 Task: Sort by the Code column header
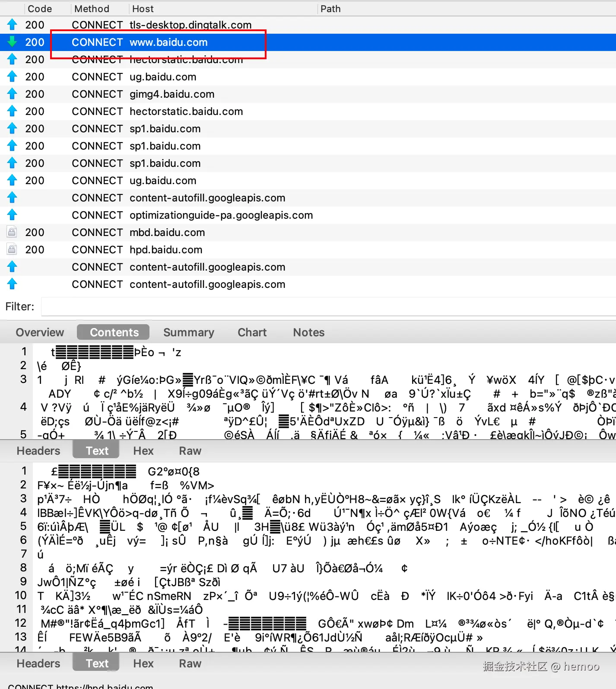tap(40, 9)
